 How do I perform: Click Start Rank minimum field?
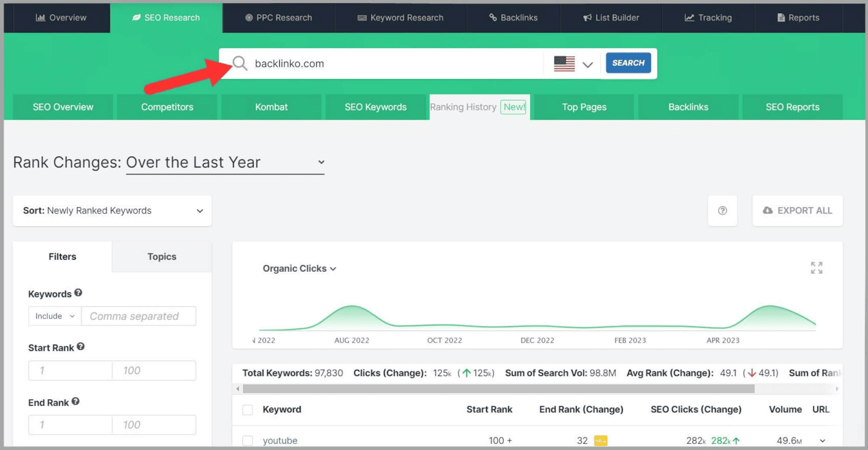pos(71,370)
